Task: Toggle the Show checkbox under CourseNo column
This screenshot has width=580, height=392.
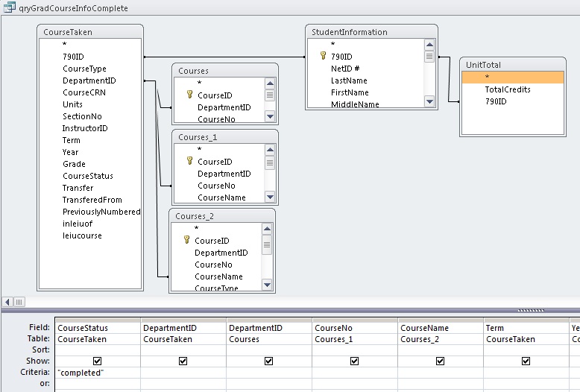Action: [355, 361]
